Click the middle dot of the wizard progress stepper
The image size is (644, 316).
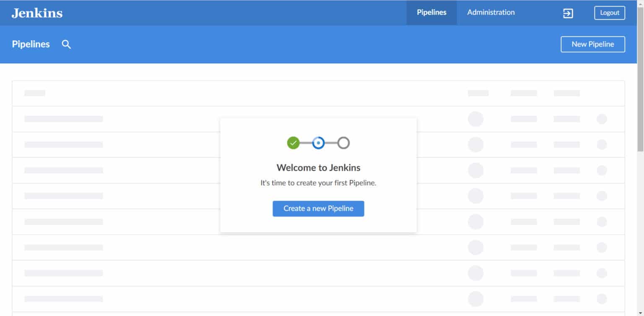click(318, 143)
